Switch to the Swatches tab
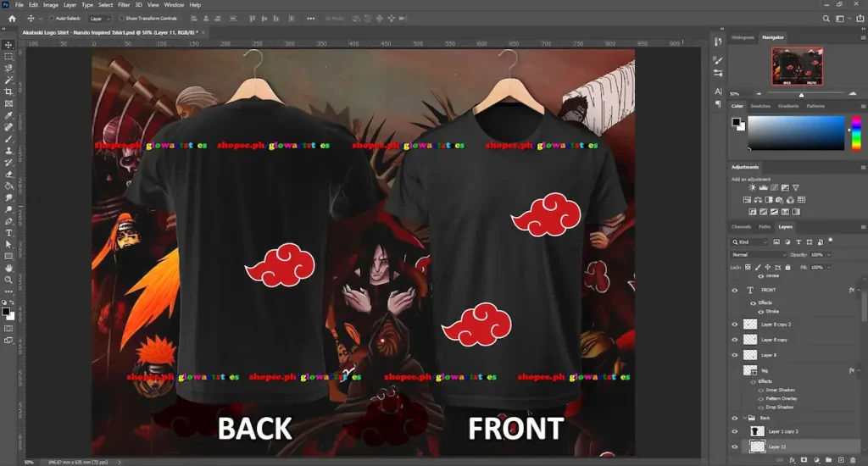This screenshot has width=868, height=466. click(760, 106)
